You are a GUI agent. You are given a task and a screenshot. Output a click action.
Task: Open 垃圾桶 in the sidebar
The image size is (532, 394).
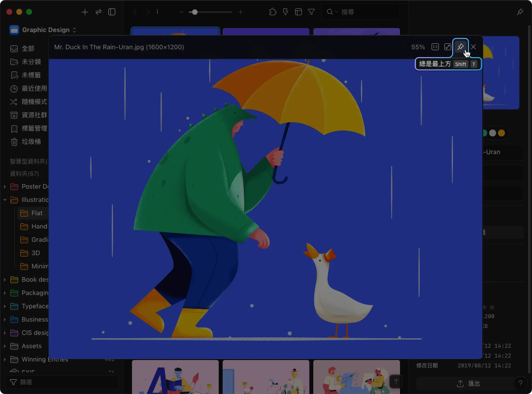(x=31, y=142)
